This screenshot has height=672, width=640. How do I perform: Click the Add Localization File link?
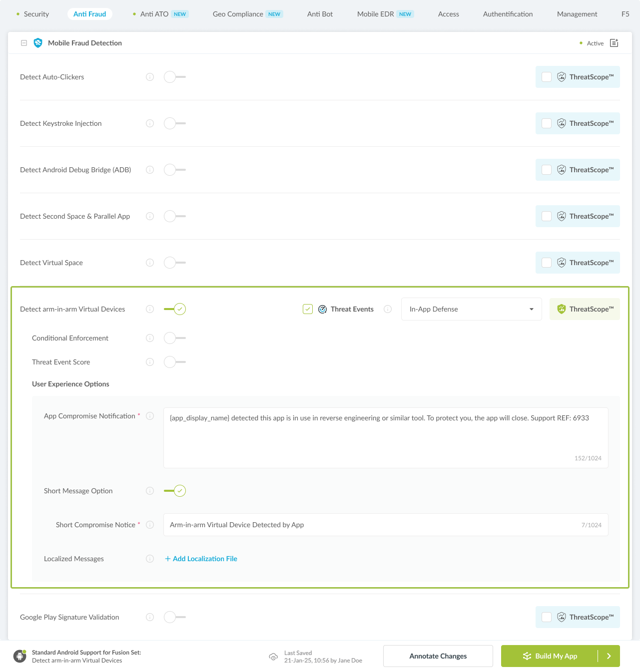click(201, 559)
